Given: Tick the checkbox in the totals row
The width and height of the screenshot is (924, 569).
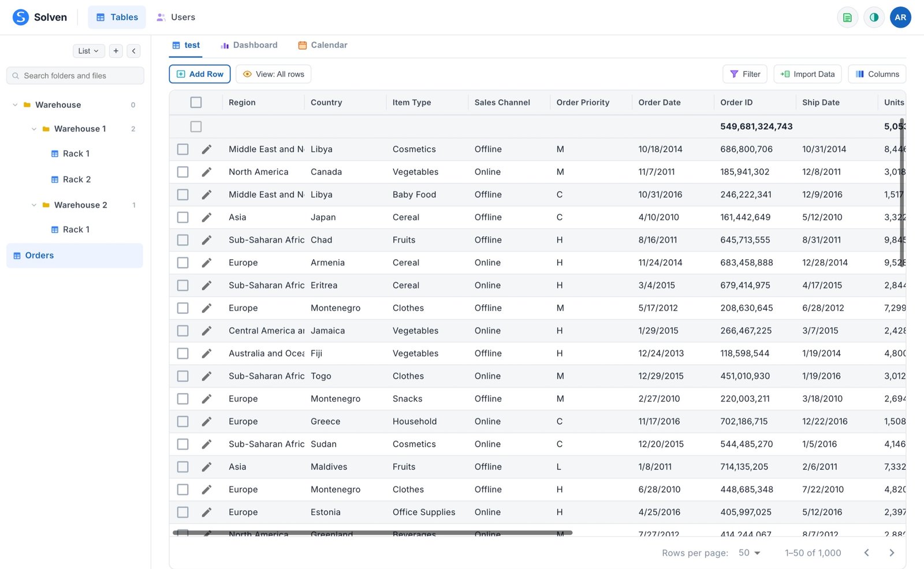Looking at the screenshot, I should coord(196,126).
